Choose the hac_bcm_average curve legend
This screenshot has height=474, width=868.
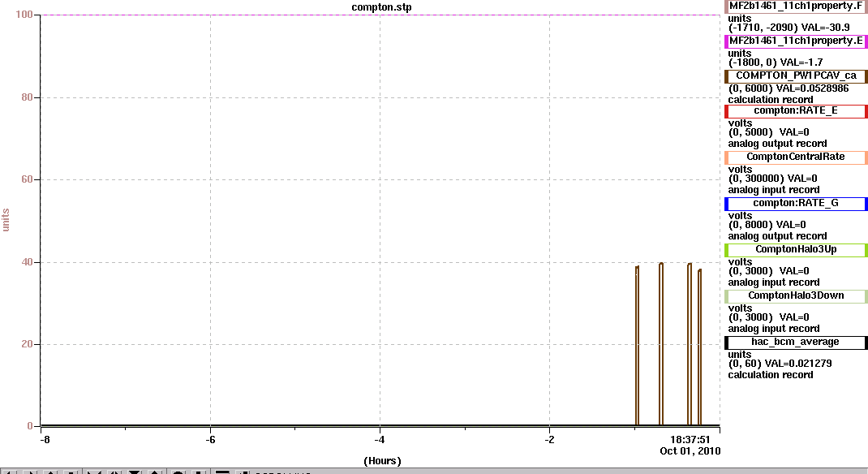pos(796,343)
